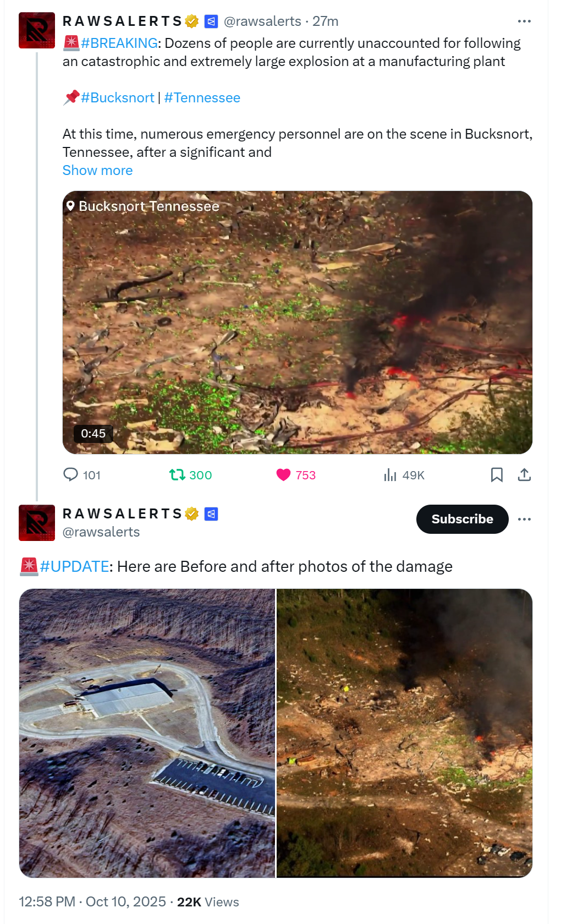This screenshot has height=924, width=561.
Task: Expand the post with Show more
Action: (97, 171)
